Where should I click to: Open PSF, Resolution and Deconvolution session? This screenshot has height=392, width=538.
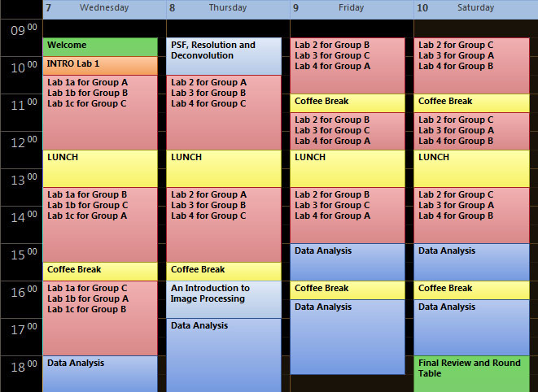(224, 55)
